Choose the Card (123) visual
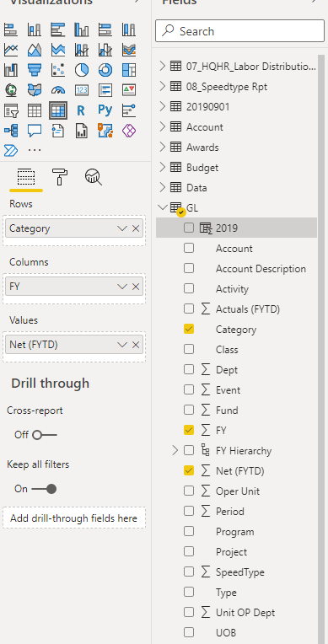The height and width of the screenshot is (644, 328). click(x=82, y=90)
